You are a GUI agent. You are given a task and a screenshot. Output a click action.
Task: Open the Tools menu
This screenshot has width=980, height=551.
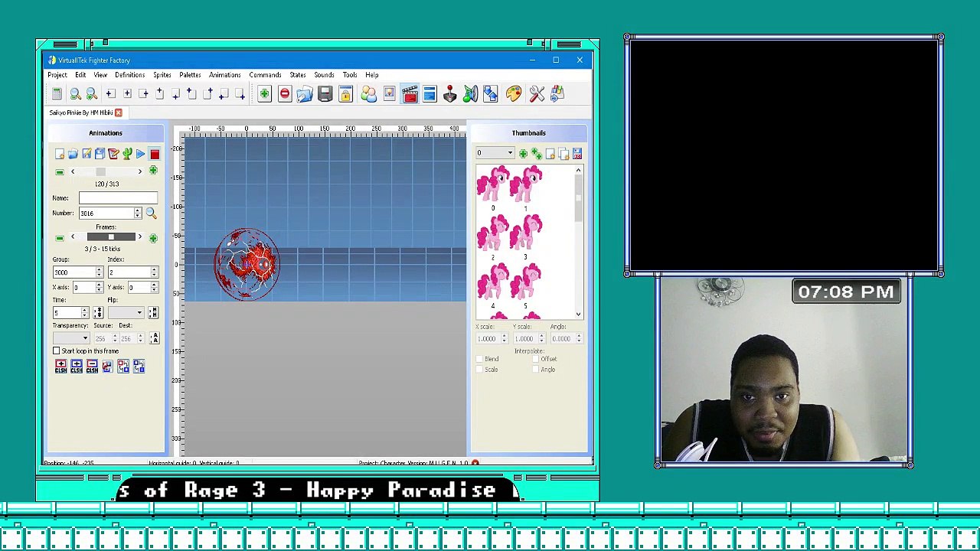(x=349, y=75)
